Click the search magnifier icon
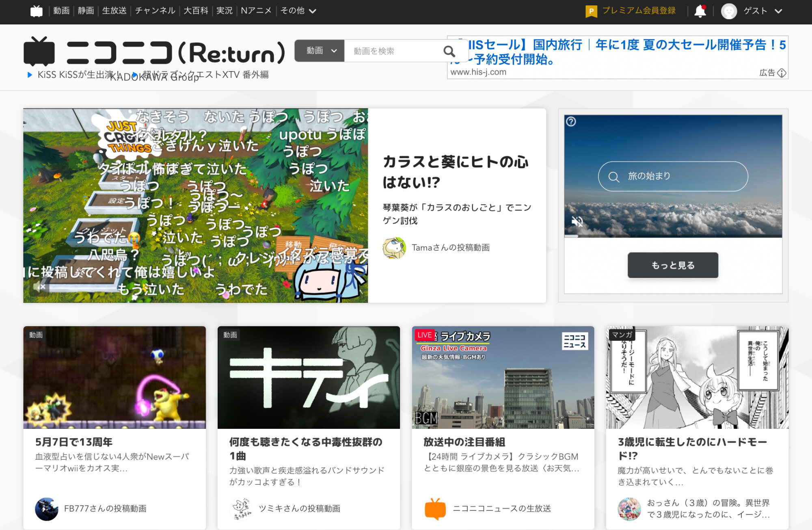The image size is (812, 530). click(449, 51)
